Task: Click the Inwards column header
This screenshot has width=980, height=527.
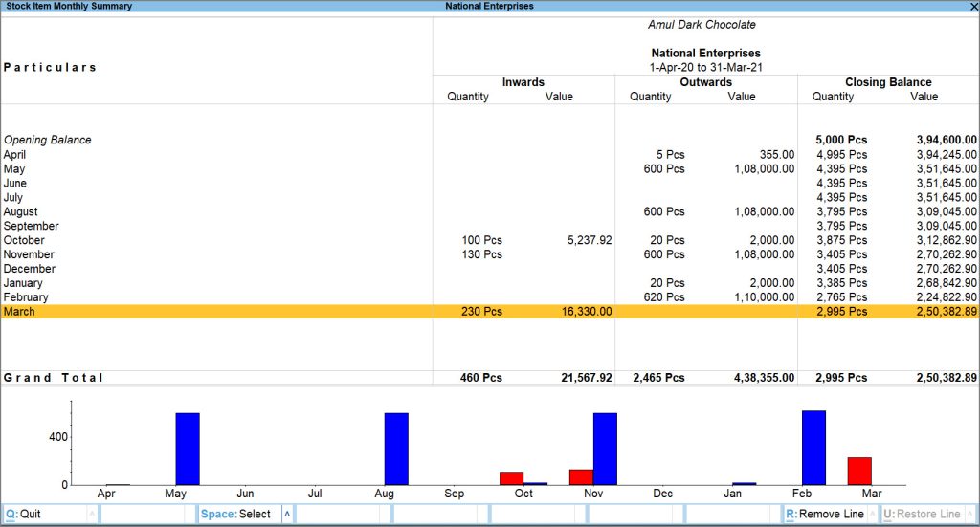Action: click(x=523, y=82)
